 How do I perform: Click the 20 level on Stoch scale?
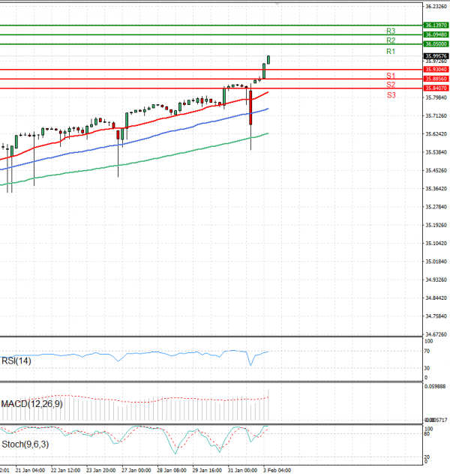click(427, 457)
